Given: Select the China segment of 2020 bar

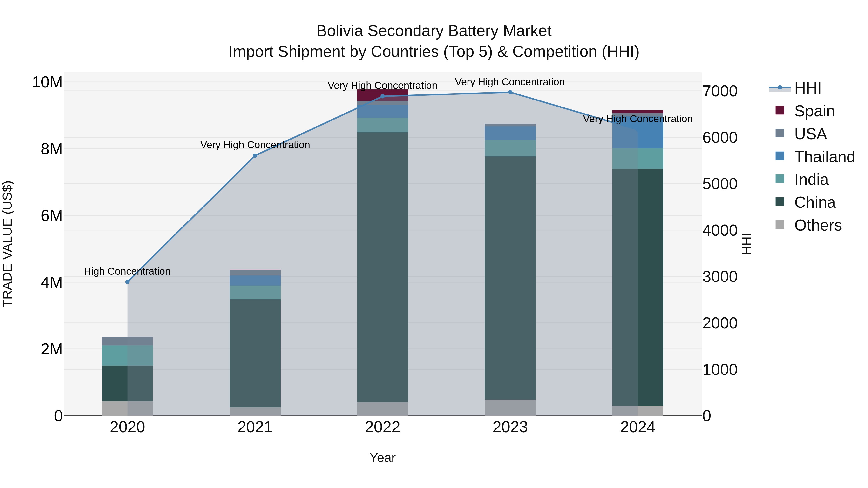Looking at the screenshot, I should [x=127, y=383].
